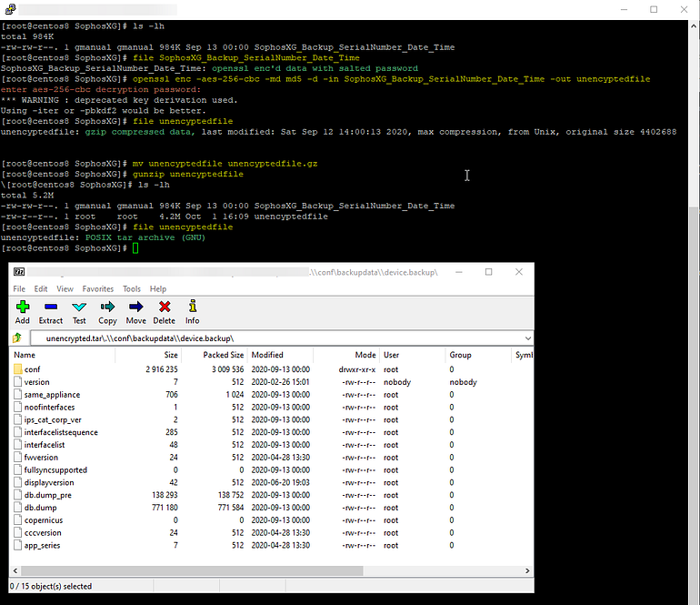The image size is (700, 605).
Task: Select the Copy toolbar icon
Action: pos(107,307)
